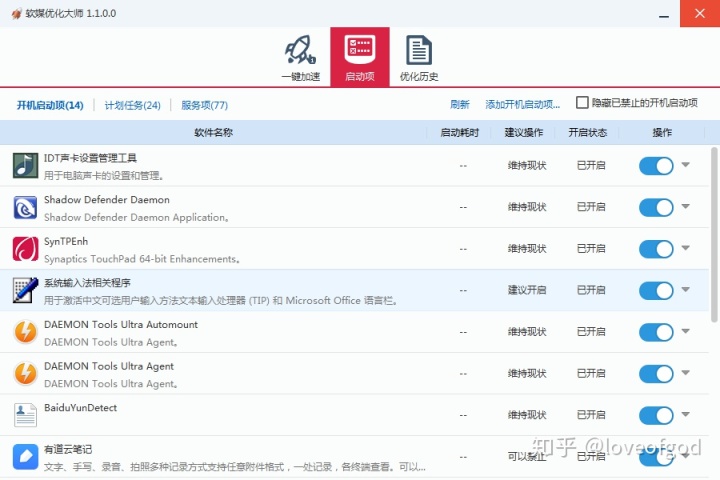Screen dimensions: 720x480
Task: Close the 软媒优化大师 window
Action: pos(700,13)
